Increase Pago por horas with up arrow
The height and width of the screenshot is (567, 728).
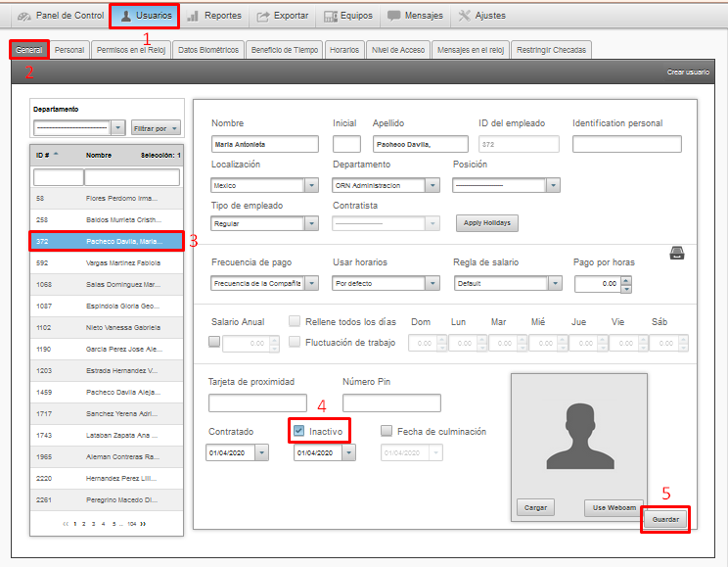[626, 278]
